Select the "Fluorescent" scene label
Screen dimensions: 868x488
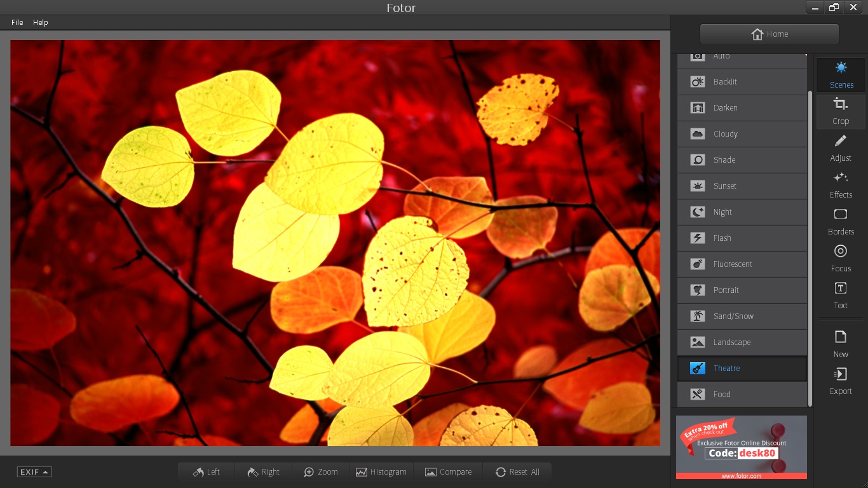pyautogui.click(x=733, y=264)
